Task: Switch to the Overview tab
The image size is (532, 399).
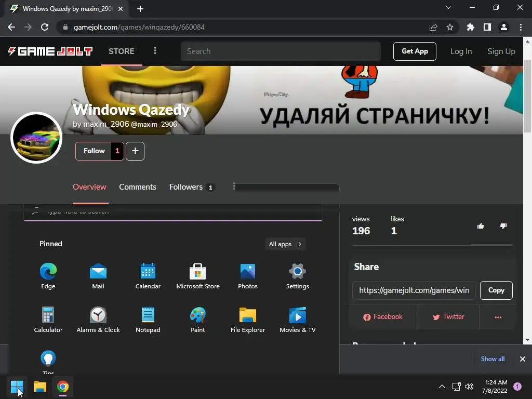Action: pyautogui.click(x=89, y=187)
